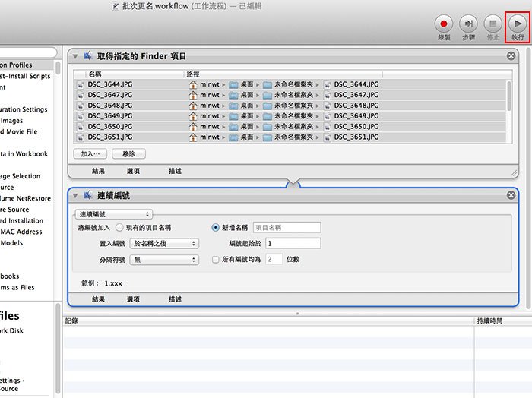The image size is (532, 398).
Task: Remove the 連續編號 action with its X icon
Action: [511, 195]
